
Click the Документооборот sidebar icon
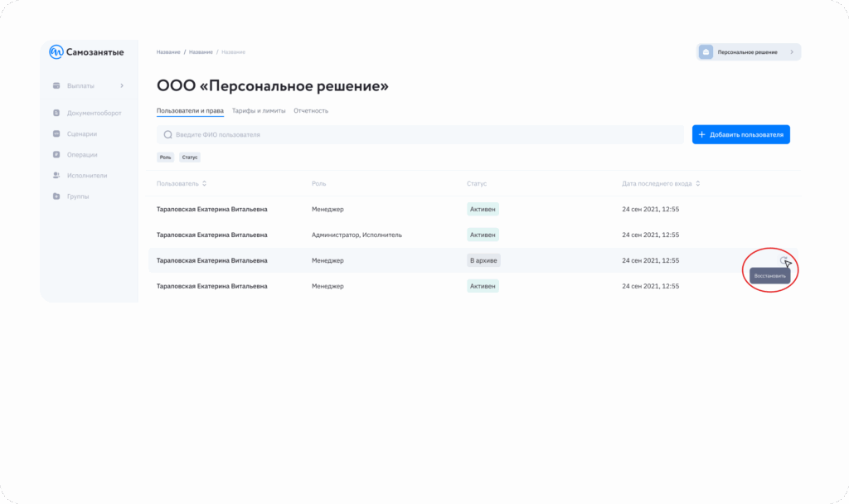pos(56,113)
